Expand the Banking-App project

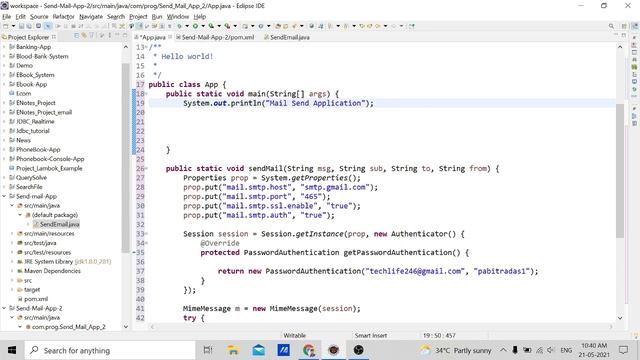point(4,47)
